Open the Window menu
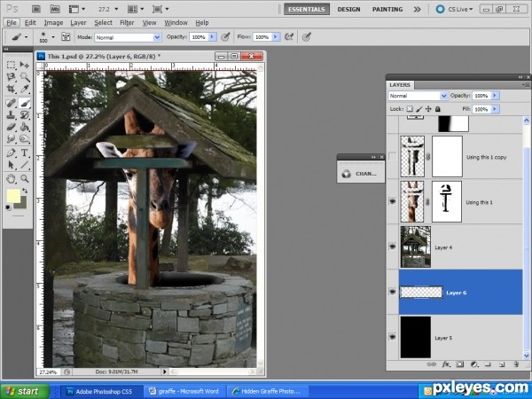 coord(176,23)
